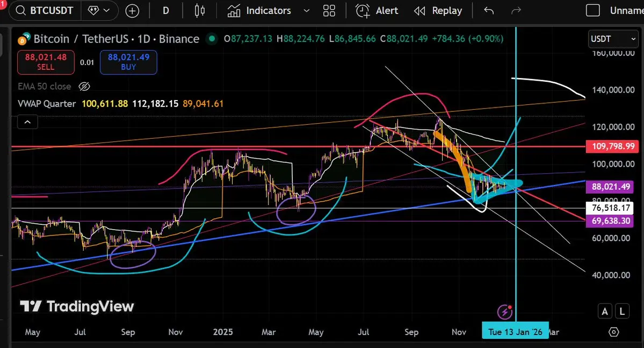Click the VWAP value 112,182.15
The height and width of the screenshot is (348, 644).
155,104
